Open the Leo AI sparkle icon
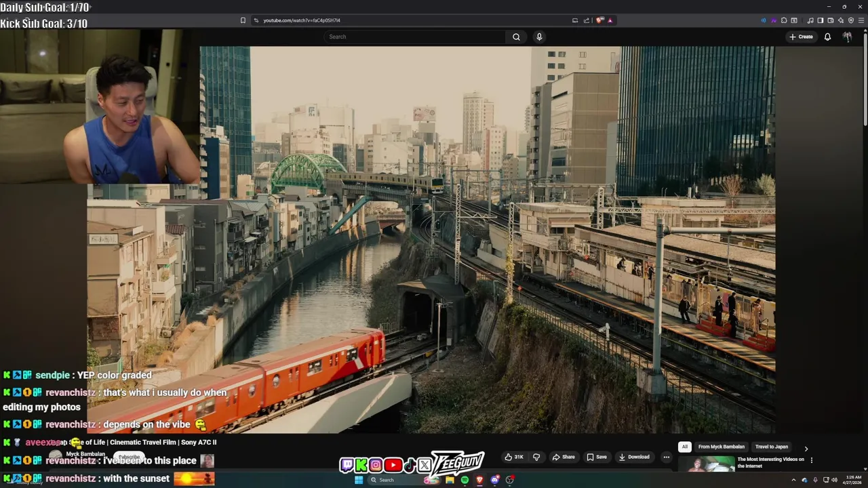This screenshot has width=868, height=488. 841,20
